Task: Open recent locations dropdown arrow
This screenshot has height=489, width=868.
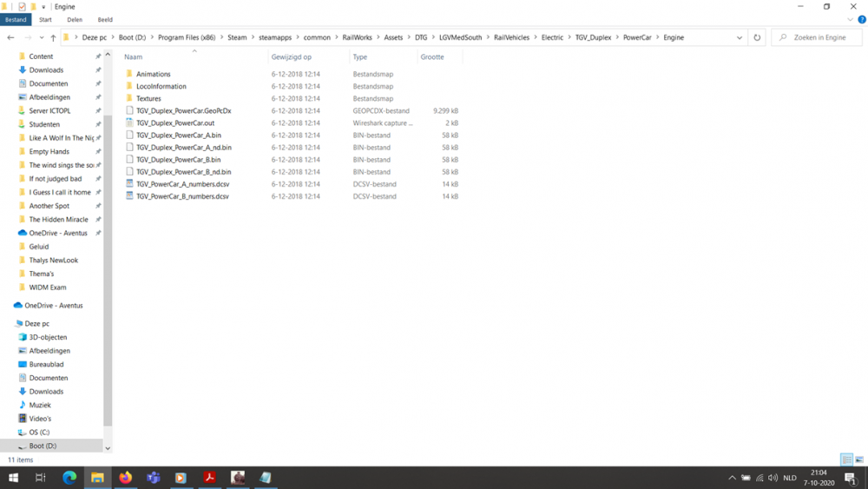Action: click(41, 37)
